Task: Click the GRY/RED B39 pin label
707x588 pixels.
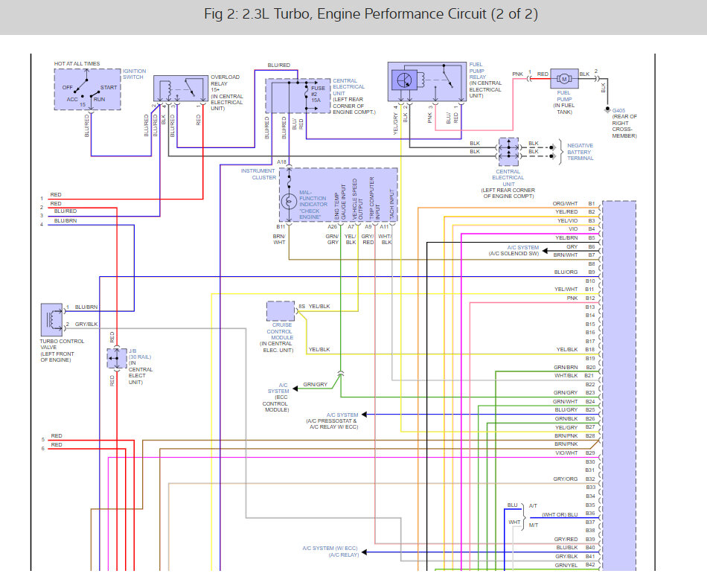Action: click(575, 540)
